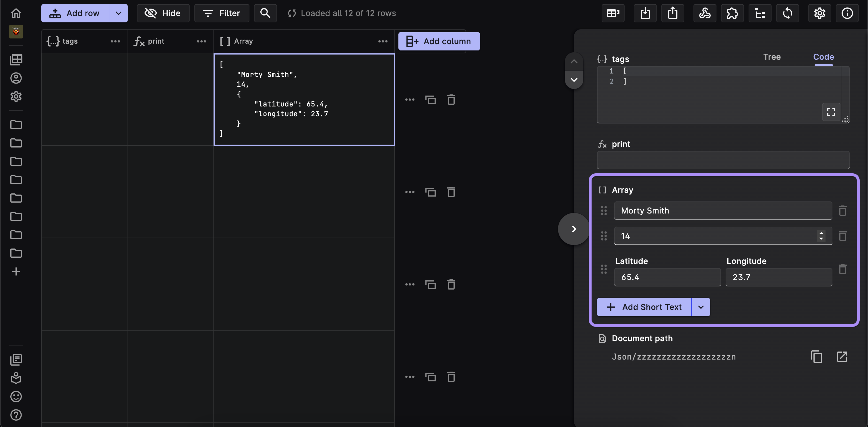Click the Add column button

(x=439, y=41)
